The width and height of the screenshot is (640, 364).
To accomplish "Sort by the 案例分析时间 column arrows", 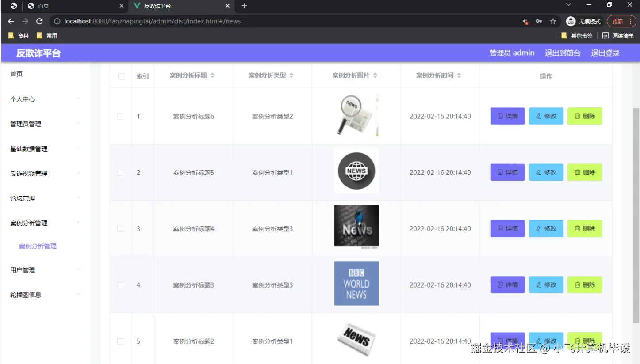I will point(459,76).
